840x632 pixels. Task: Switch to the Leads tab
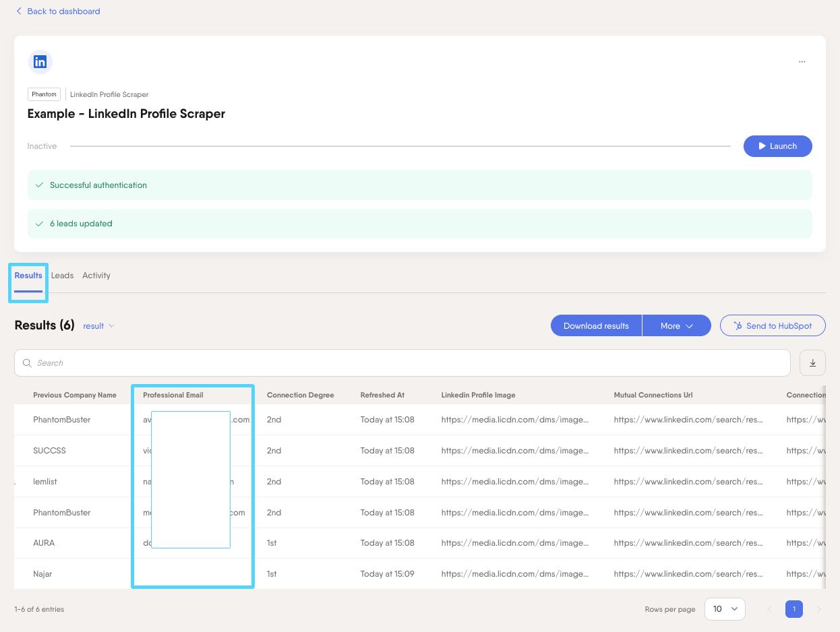click(62, 276)
